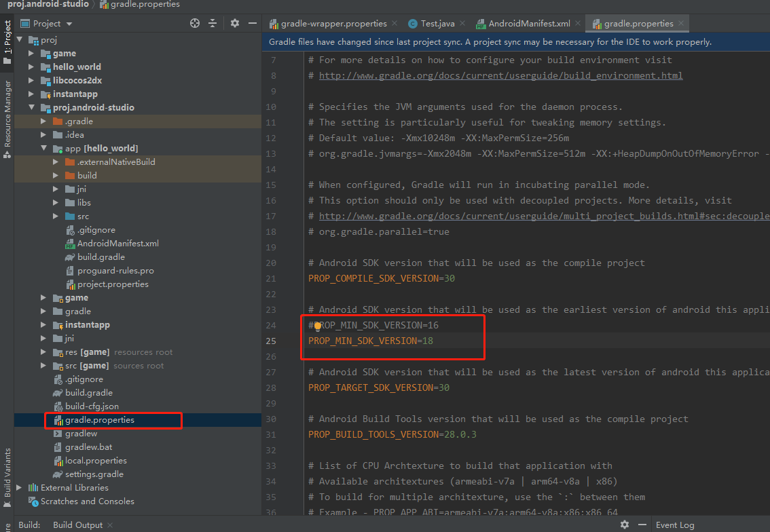Open the Build Variants side tab
Screen dimensions: 770x532
(x=7, y=478)
